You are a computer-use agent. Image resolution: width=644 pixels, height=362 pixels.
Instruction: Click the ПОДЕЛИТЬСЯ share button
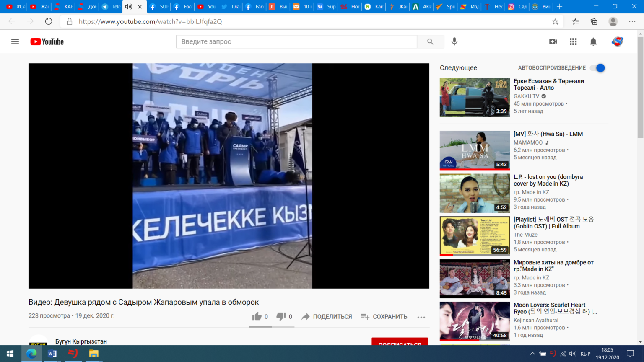[x=327, y=317]
